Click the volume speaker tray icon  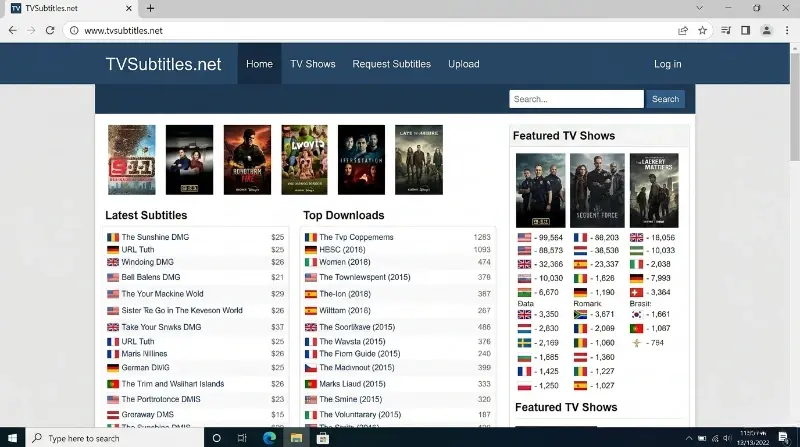pyautogui.click(x=727, y=438)
